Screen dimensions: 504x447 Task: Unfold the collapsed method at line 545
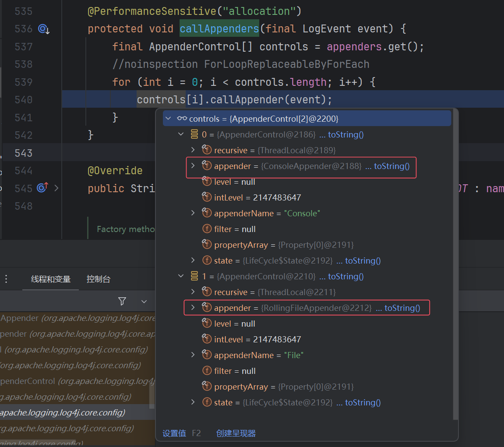click(x=56, y=188)
